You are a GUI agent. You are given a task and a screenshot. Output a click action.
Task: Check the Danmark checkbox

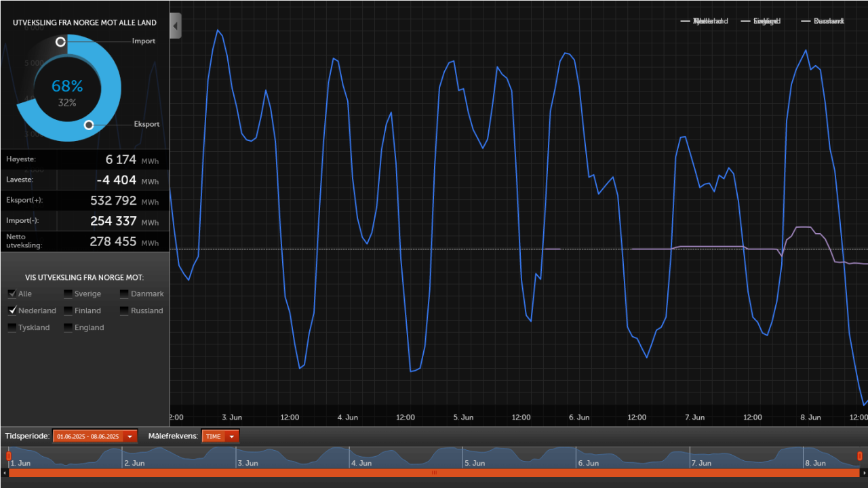(124, 293)
